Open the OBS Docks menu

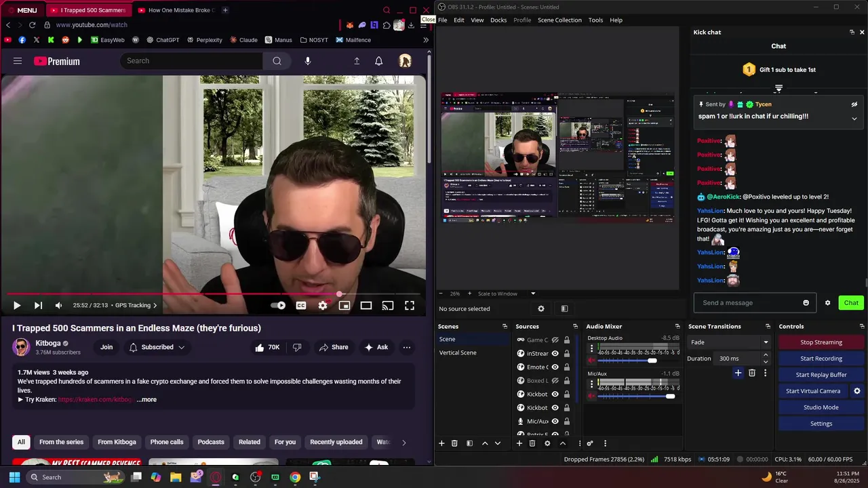point(498,20)
